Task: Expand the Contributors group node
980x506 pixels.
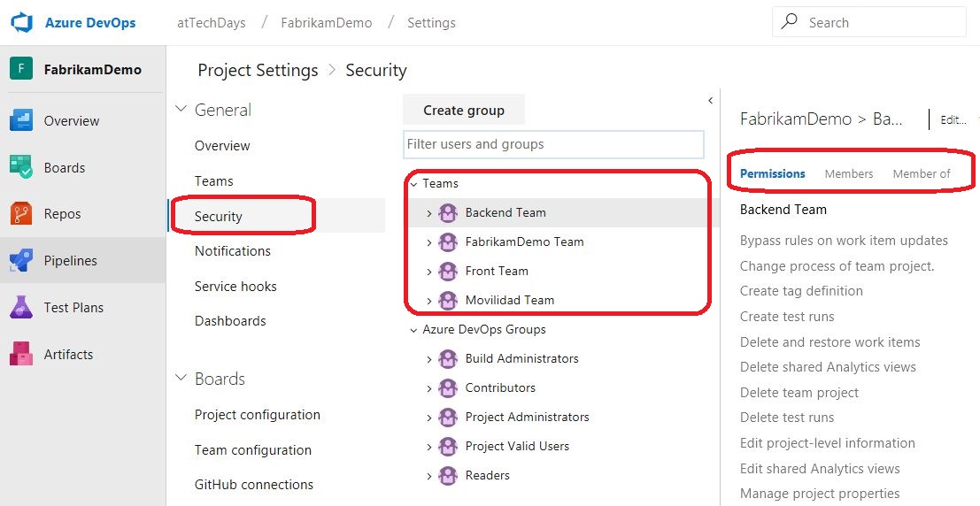Action: (428, 388)
